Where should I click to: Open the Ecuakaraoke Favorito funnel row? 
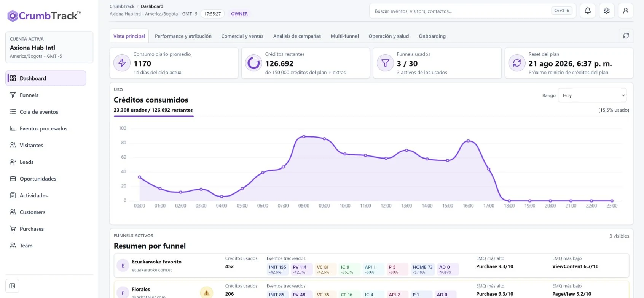[x=371, y=265]
